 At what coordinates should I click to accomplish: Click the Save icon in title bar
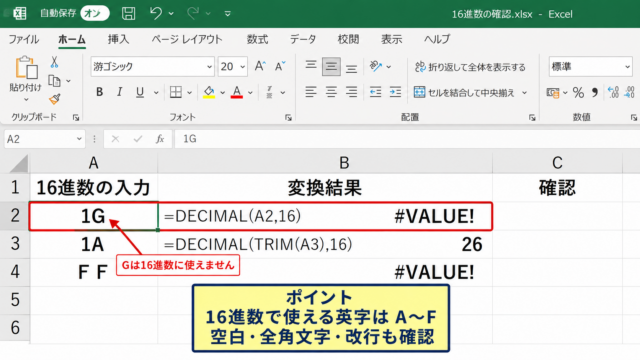pyautogui.click(x=129, y=13)
